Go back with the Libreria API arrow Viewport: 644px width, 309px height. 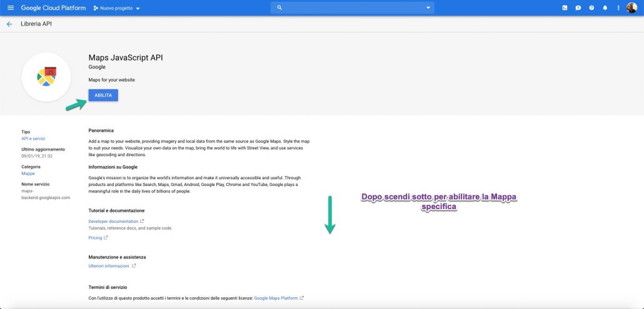tap(9, 24)
